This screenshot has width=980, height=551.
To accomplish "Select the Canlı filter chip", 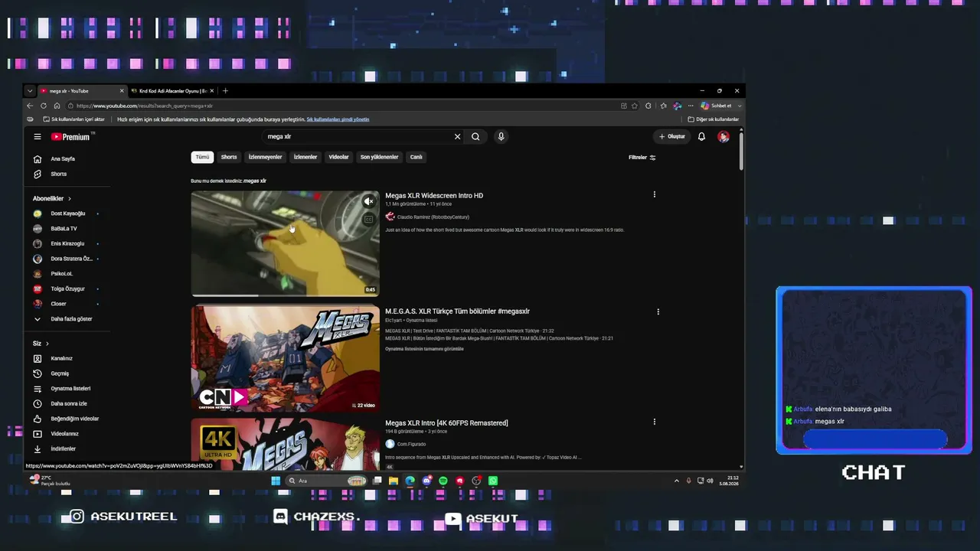I will click(416, 158).
